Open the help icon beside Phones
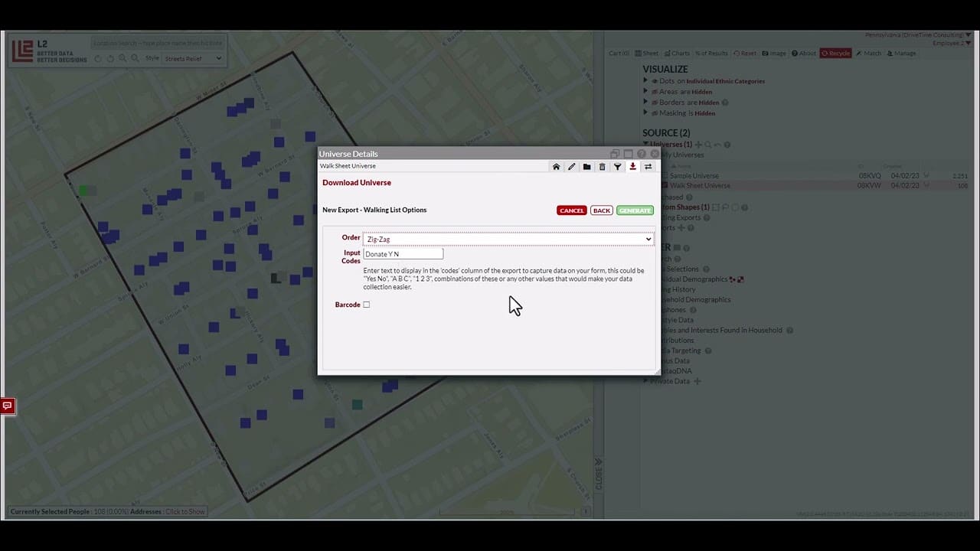 coord(693,310)
